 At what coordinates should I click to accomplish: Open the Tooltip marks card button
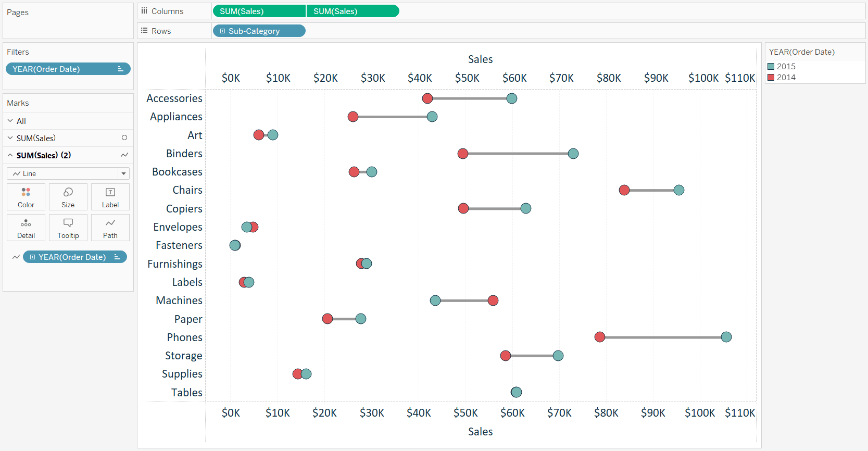[x=68, y=228]
